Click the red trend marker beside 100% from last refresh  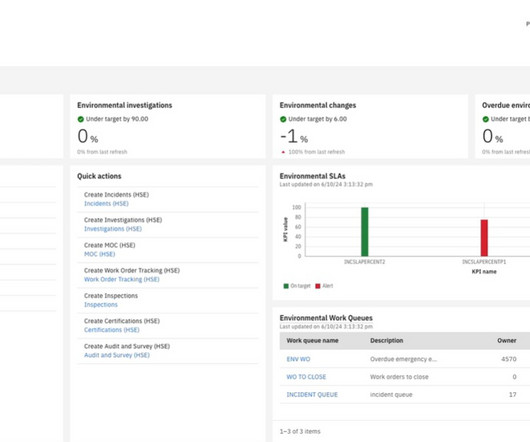[x=283, y=152]
